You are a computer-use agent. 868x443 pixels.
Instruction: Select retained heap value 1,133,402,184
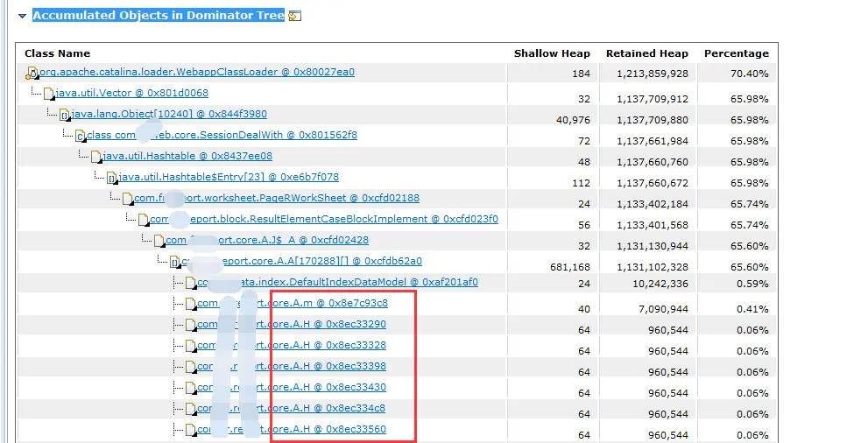pos(653,204)
